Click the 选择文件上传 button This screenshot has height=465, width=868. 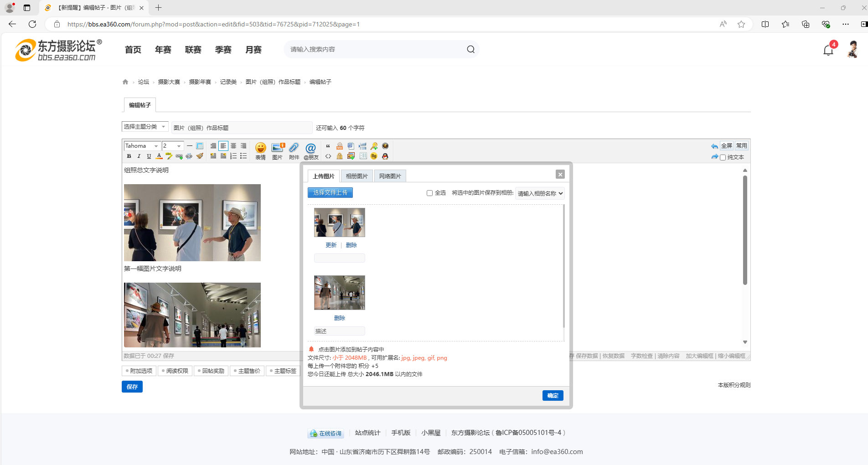click(330, 193)
